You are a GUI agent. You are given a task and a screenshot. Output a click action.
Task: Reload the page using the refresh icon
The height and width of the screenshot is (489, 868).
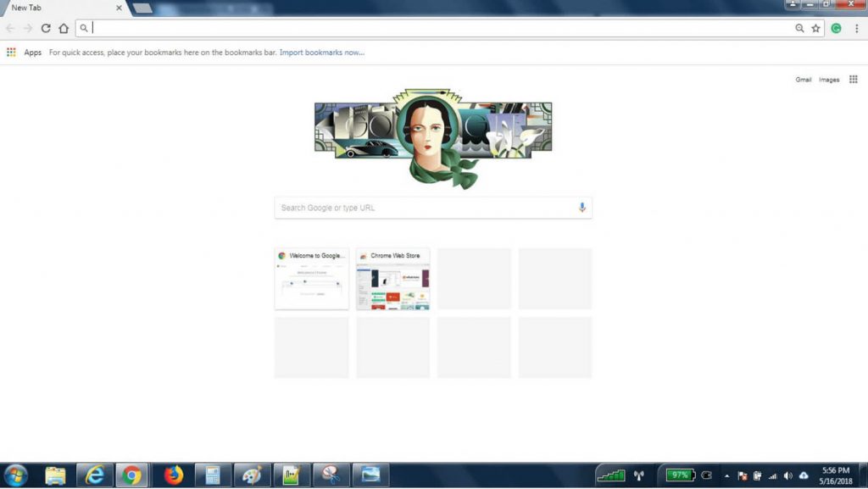tap(46, 28)
